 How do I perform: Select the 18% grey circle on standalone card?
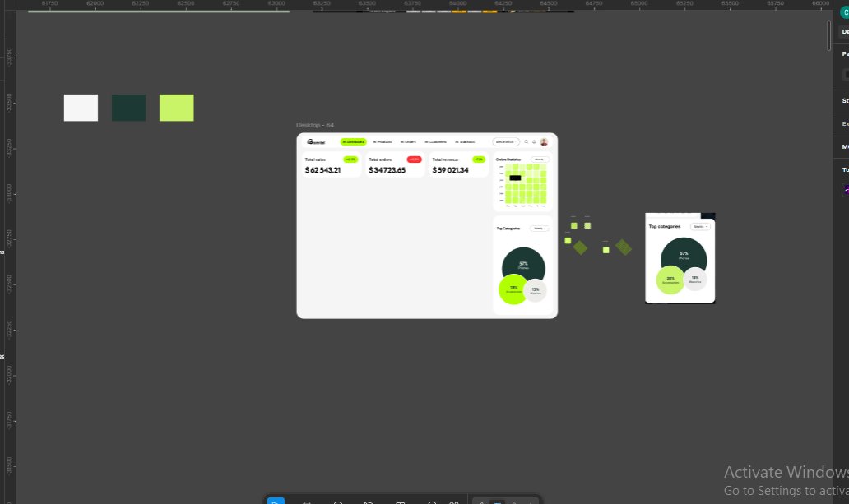coord(695,280)
